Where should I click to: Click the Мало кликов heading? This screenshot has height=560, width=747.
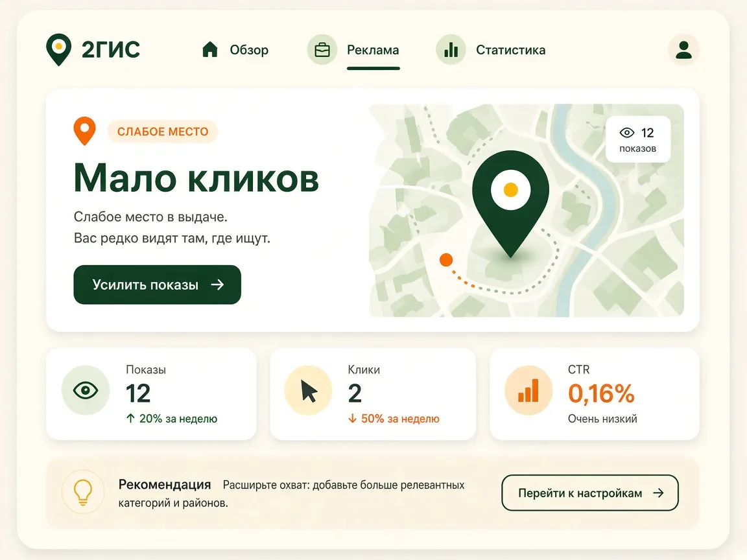196,178
